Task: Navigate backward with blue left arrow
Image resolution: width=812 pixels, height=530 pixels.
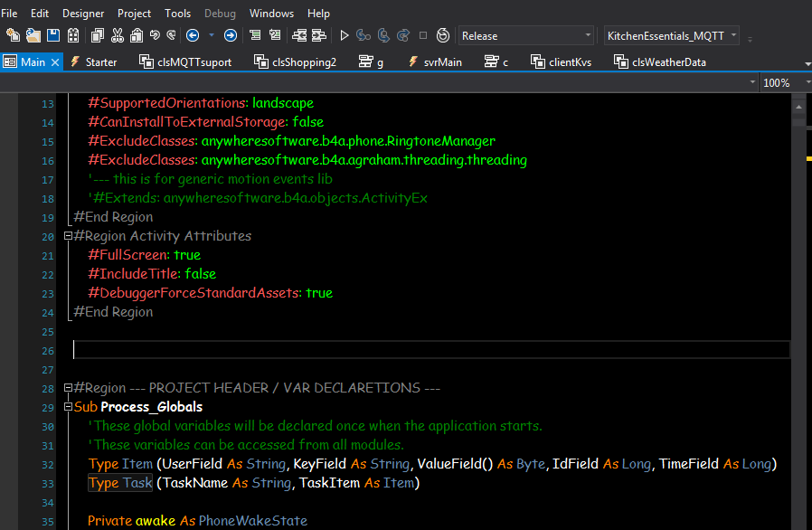Action: [x=193, y=35]
